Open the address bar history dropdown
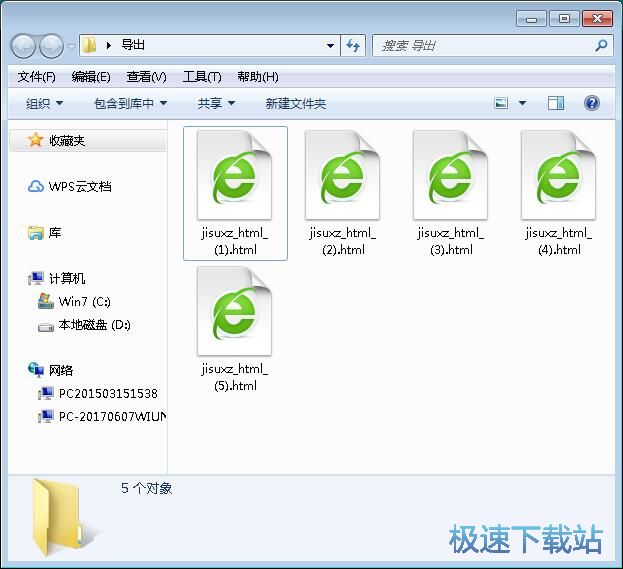Viewport: 623px width, 569px height. [330, 46]
